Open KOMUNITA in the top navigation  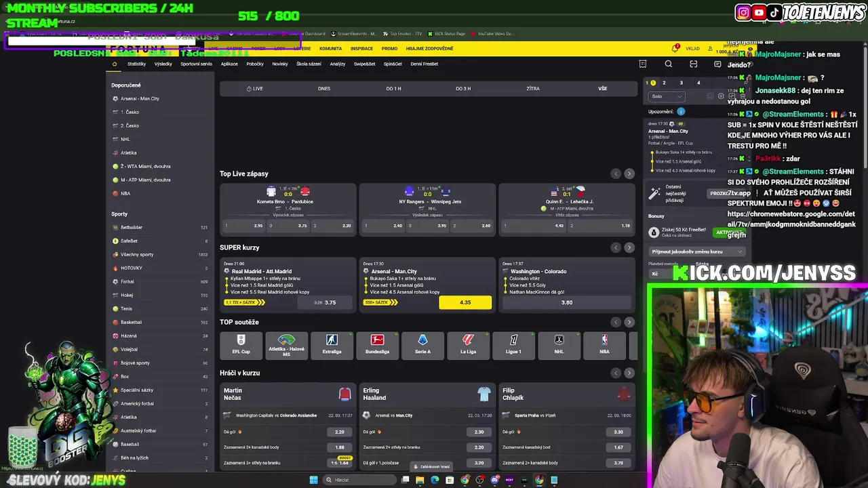(x=330, y=48)
